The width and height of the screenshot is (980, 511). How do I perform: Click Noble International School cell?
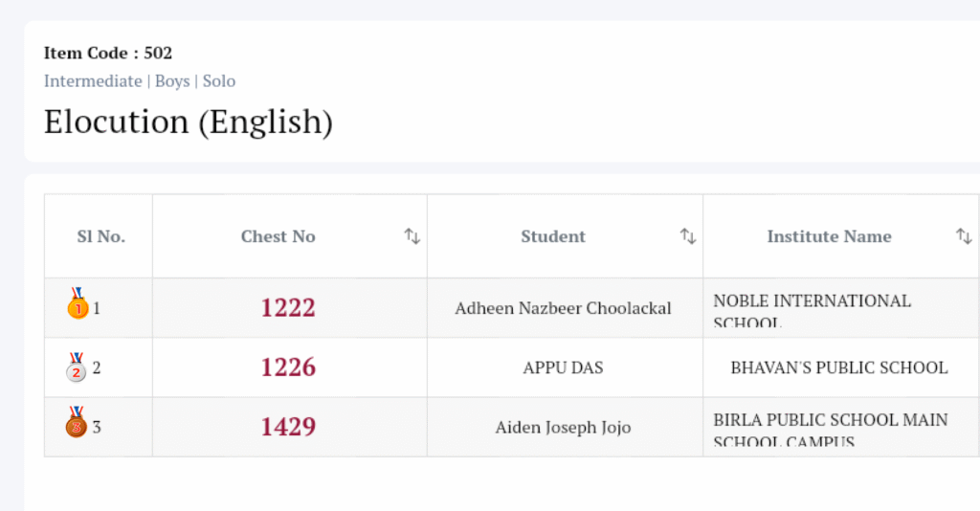coord(812,308)
